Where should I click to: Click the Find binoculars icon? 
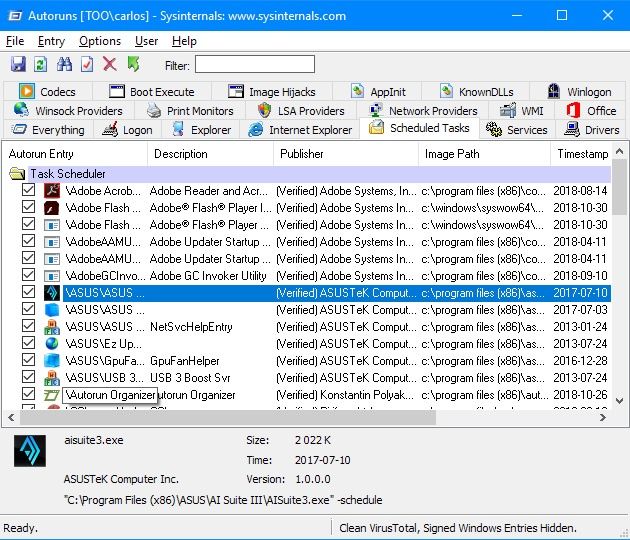coord(64,64)
